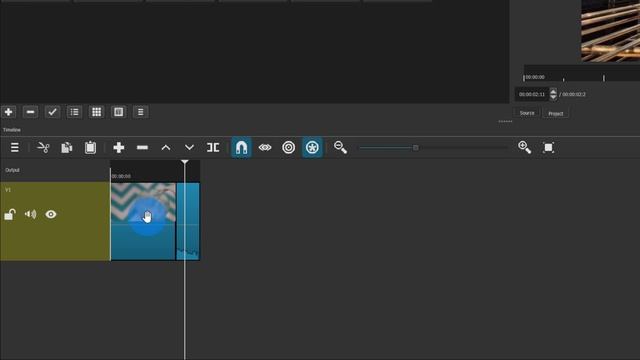Image resolution: width=640 pixels, height=360 pixels.
Task: Lift clip using the up chevron
Action: tap(166, 147)
